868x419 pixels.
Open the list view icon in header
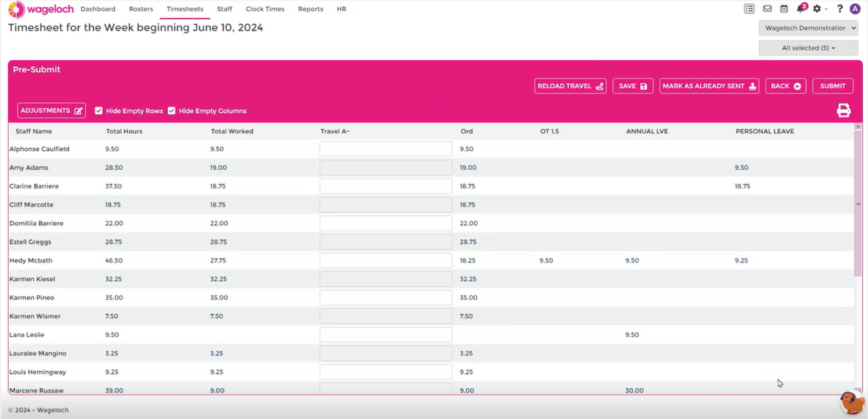click(x=749, y=9)
